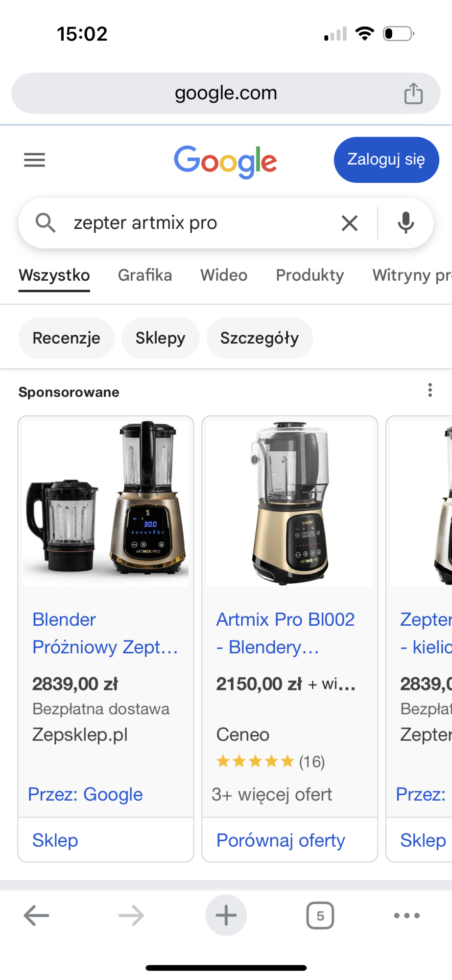Switch to the Produkty tab
Image resolution: width=452 pixels, height=980 pixels.
point(310,275)
